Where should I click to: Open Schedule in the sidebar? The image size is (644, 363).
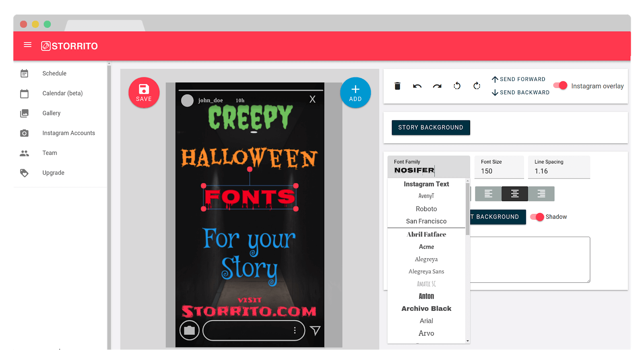pos(54,73)
